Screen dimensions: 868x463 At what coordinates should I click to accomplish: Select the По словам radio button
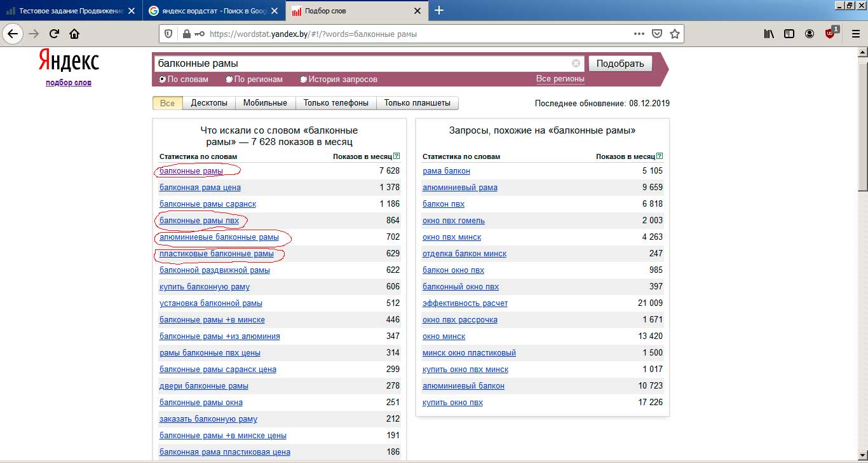coord(163,79)
